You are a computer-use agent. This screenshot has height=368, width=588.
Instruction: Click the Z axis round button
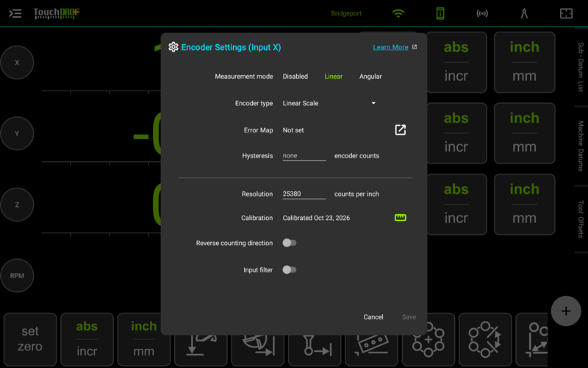coord(17,205)
